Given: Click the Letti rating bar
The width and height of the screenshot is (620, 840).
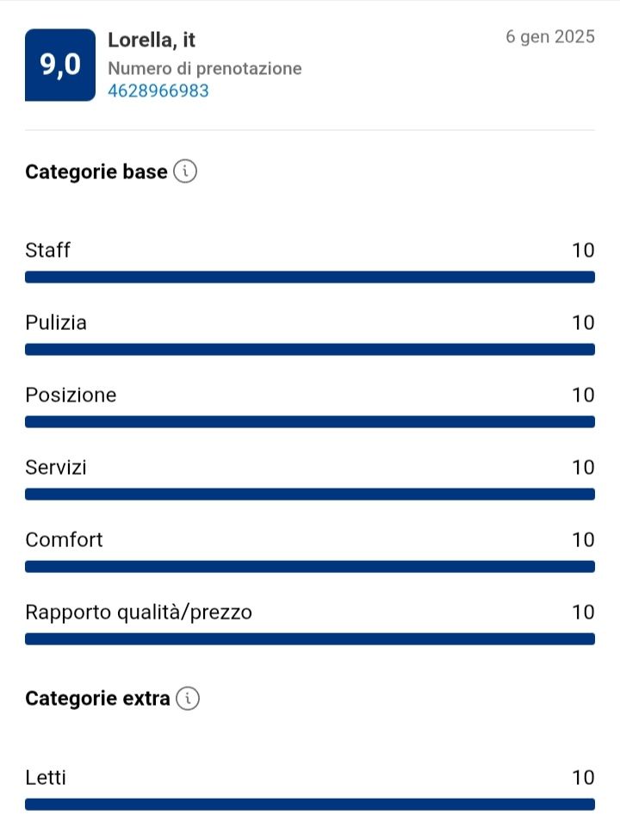Looking at the screenshot, I should coord(310,805).
